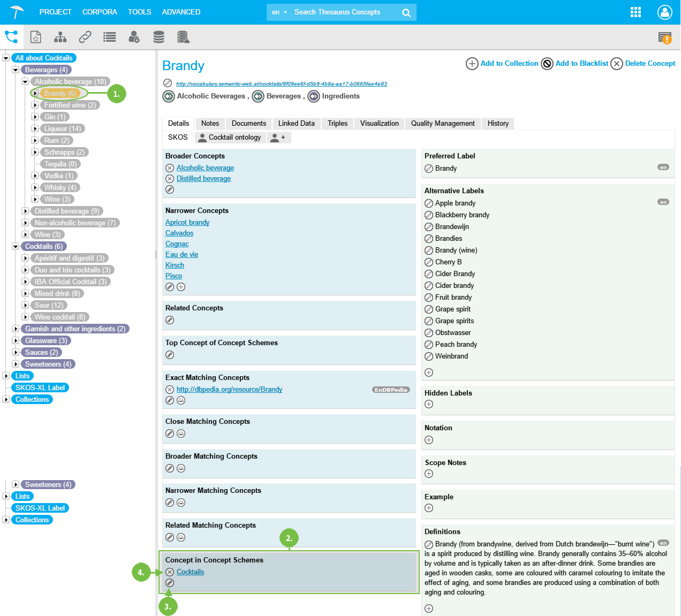Remove the Cocktails concept scheme entry
Viewport: 681px width, 616px height.
170,572
